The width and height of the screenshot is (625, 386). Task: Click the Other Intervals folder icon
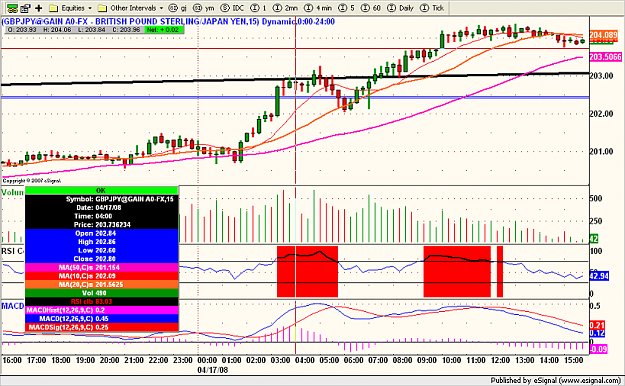tap(102, 8)
